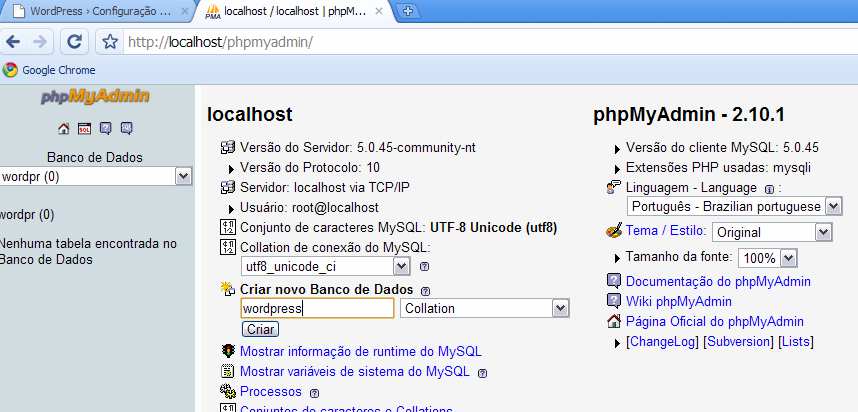Open the Lists link
Viewport: 858px width, 412px height.
[796, 341]
